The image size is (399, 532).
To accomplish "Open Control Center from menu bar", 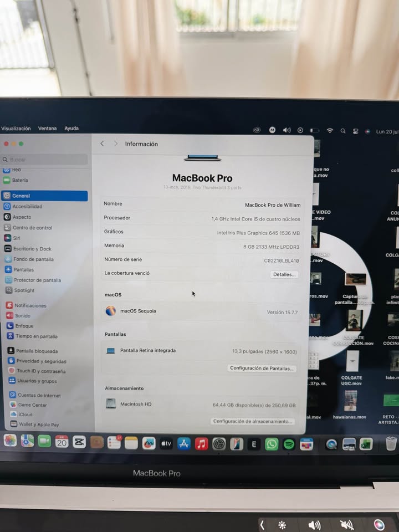I will click(x=355, y=131).
